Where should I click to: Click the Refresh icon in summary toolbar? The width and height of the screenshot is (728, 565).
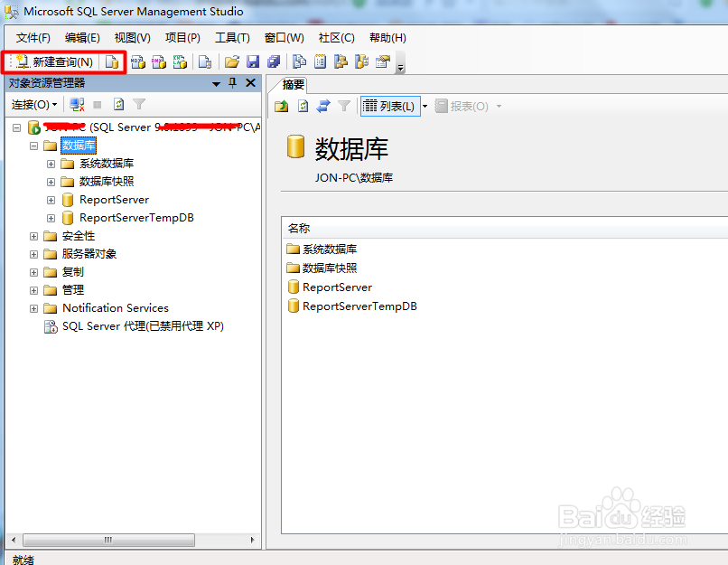(303, 107)
